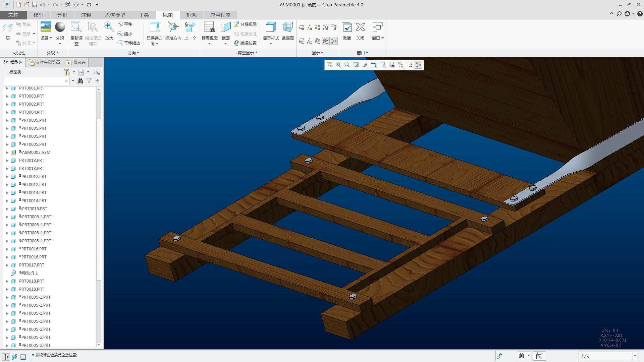Open View Manager camera icon in graphics toolbar
This screenshot has width=644, height=362.
coord(391,65)
